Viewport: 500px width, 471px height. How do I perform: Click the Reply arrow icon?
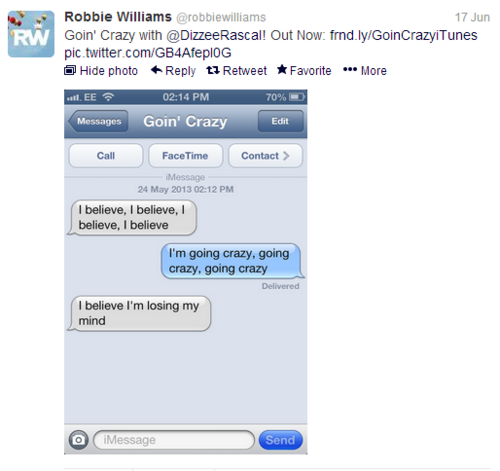coord(156,70)
